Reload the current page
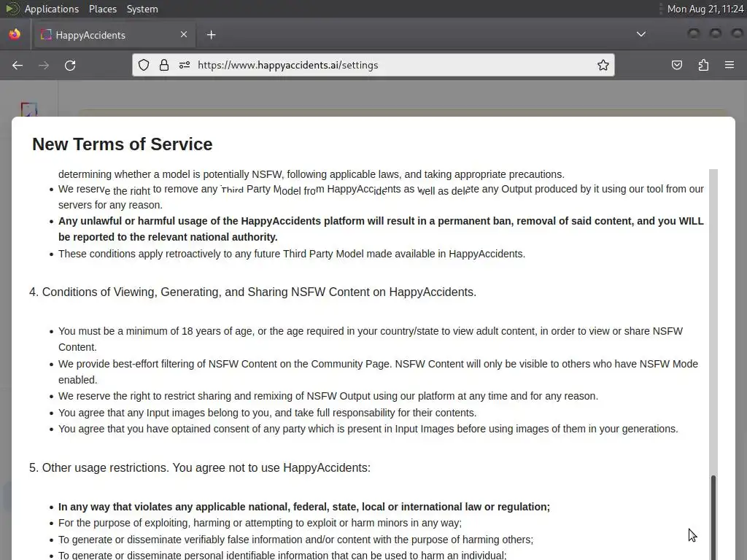Viewport: 747px width, 560px height. point(70,65)
